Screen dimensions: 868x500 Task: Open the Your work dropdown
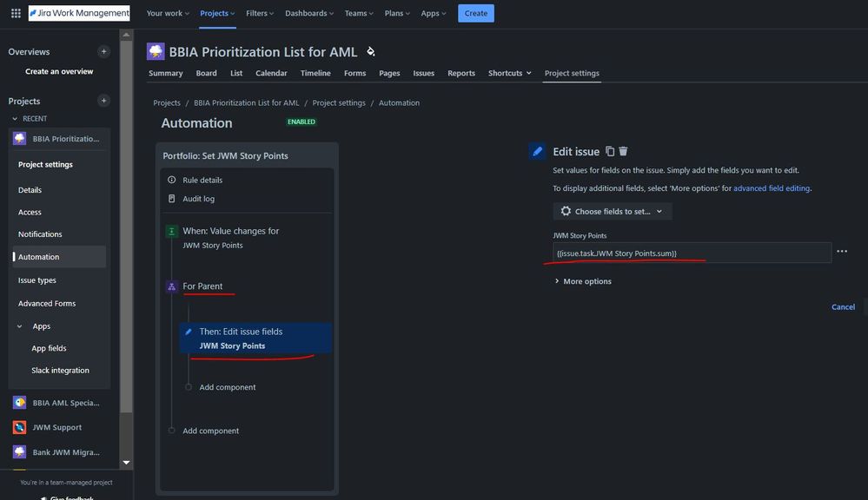(168, 13)
